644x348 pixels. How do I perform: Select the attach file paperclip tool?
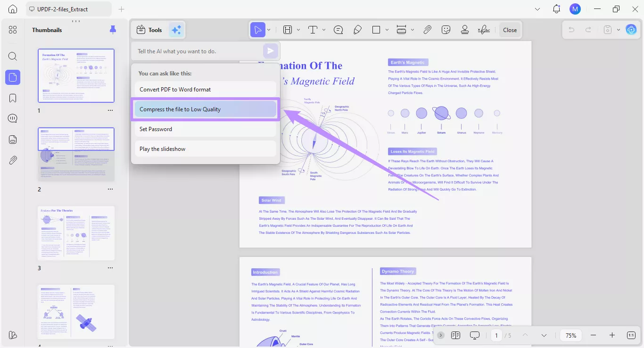coord(427,30)
